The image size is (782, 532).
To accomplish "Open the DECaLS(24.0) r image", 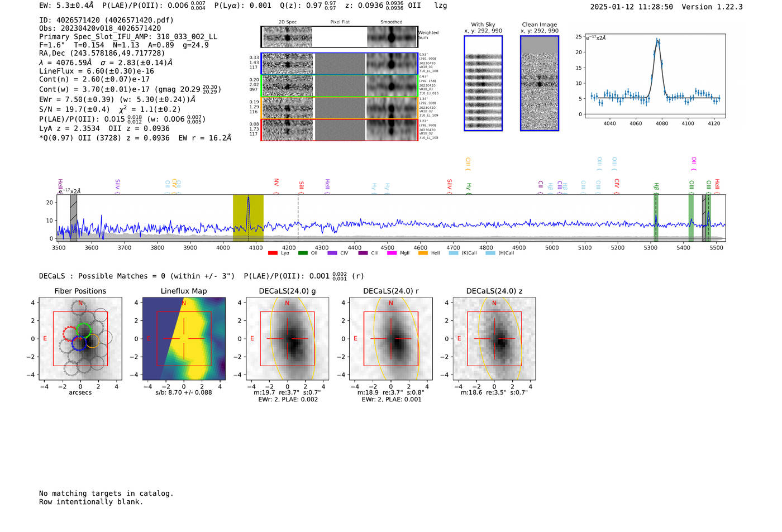I will pos(391,339).
